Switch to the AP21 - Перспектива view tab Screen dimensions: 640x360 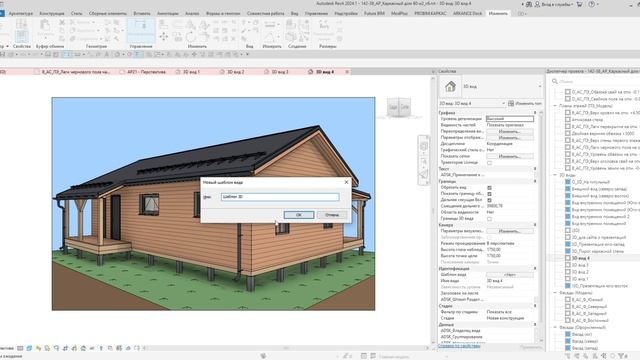pyautogui.click(x=146, y=72)
